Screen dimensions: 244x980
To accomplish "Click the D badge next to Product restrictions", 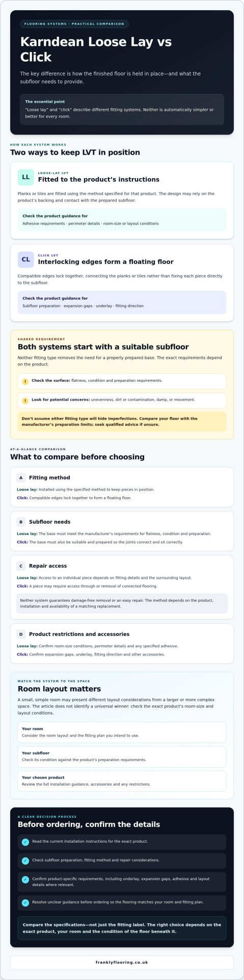I will pos(21,634).
